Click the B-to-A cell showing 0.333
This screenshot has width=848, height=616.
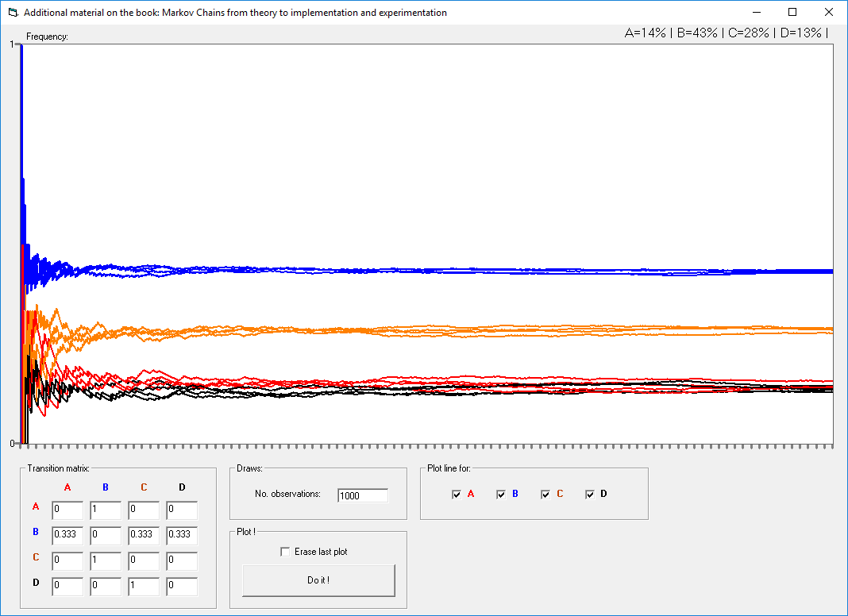(67, 535)
